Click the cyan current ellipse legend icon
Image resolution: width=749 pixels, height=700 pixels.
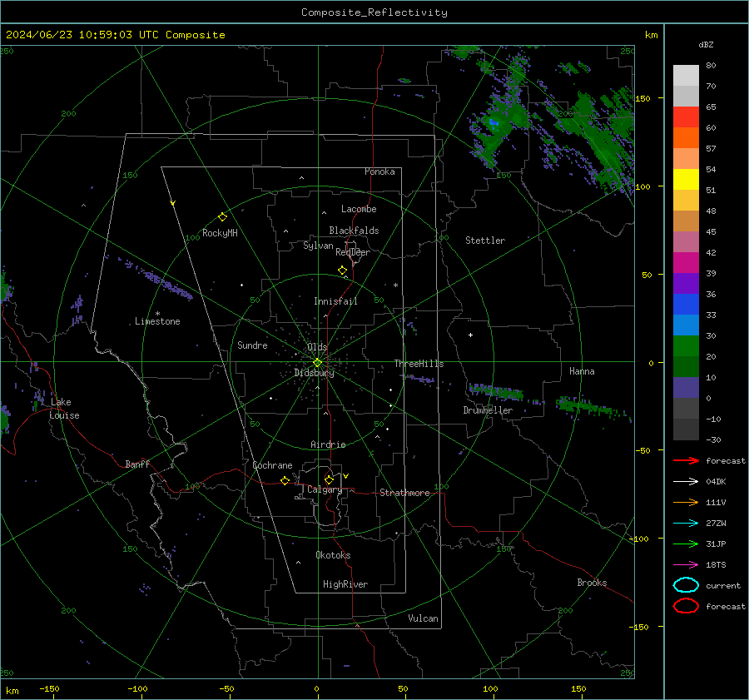click(x=686, y=585)
